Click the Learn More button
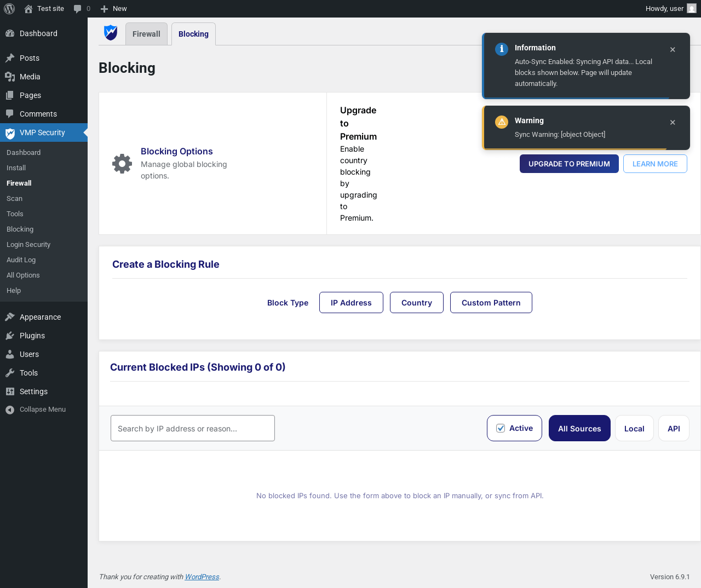Viewport: 701px width, 588px height. [655, 164]
